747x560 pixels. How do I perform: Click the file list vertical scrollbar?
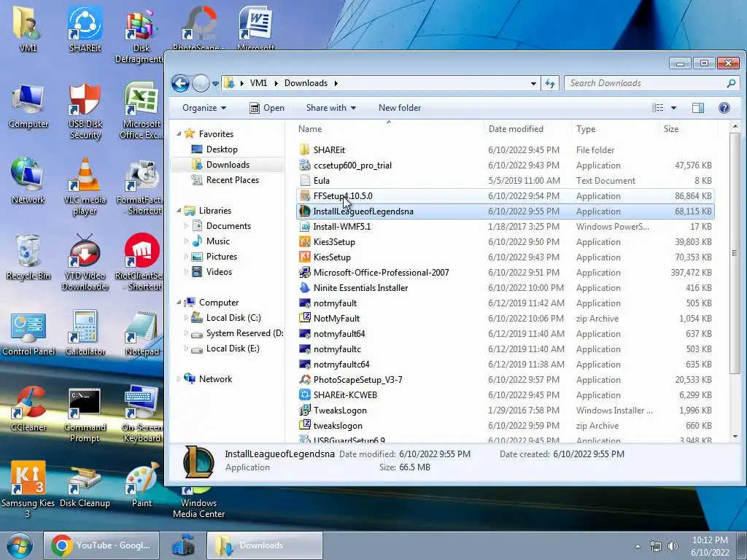tap(735, 252)
